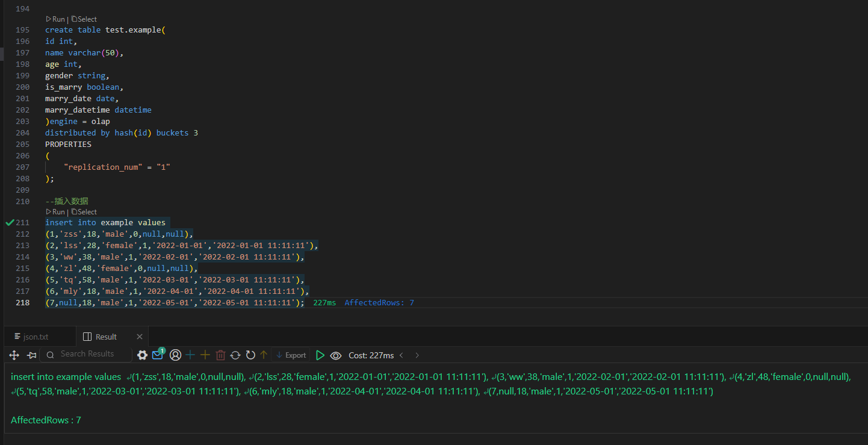The width and height of the screenshot is (868, 445).
Task: Click line number 218 in gutter
Action: 22,303
